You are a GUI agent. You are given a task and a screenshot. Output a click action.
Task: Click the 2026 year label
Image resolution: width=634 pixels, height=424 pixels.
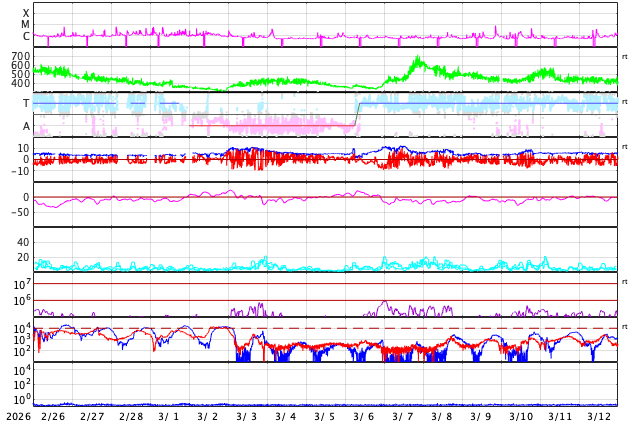tap(18, 416)
